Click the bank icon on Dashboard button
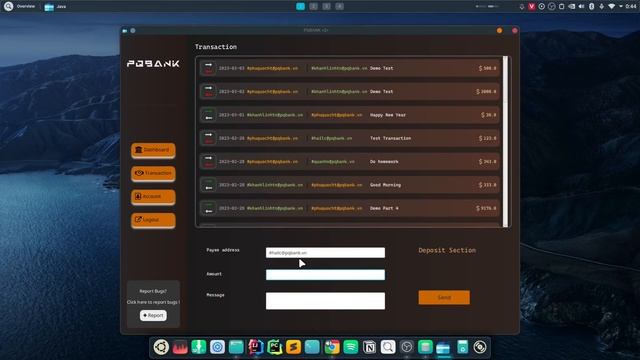640x360 pixels. [x=138, y=150]
